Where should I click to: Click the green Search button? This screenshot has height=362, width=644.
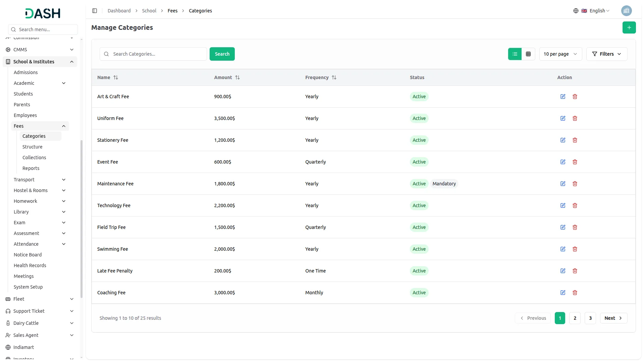tap(222, 54)
